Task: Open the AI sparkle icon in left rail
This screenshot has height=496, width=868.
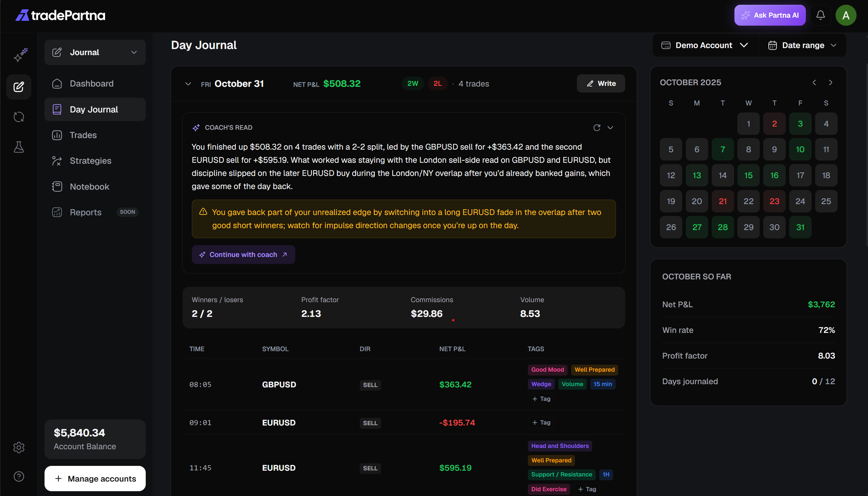Action: pos(20,55)
